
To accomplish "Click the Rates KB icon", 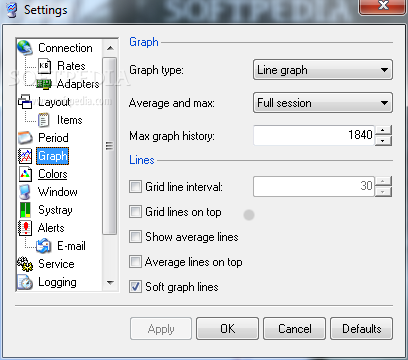I will pyautogui.click(x=44, y=66).
